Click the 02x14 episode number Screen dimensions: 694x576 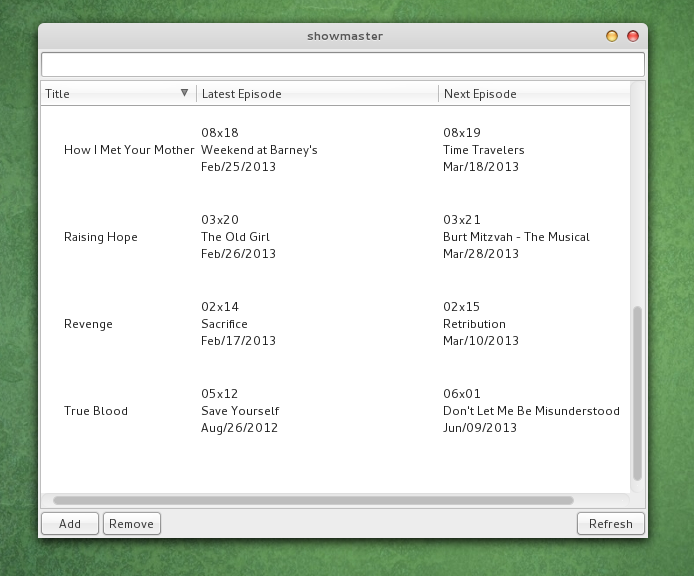point(220,306)
